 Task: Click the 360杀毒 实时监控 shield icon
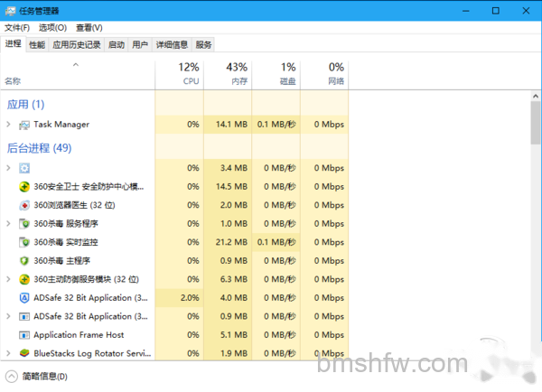pos(24,242)
